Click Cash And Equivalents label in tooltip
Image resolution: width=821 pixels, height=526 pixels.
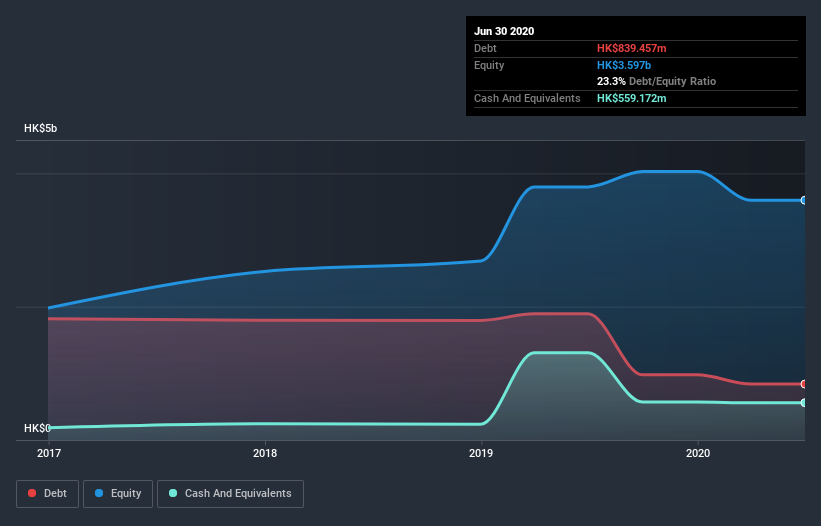tap(527, 98)
